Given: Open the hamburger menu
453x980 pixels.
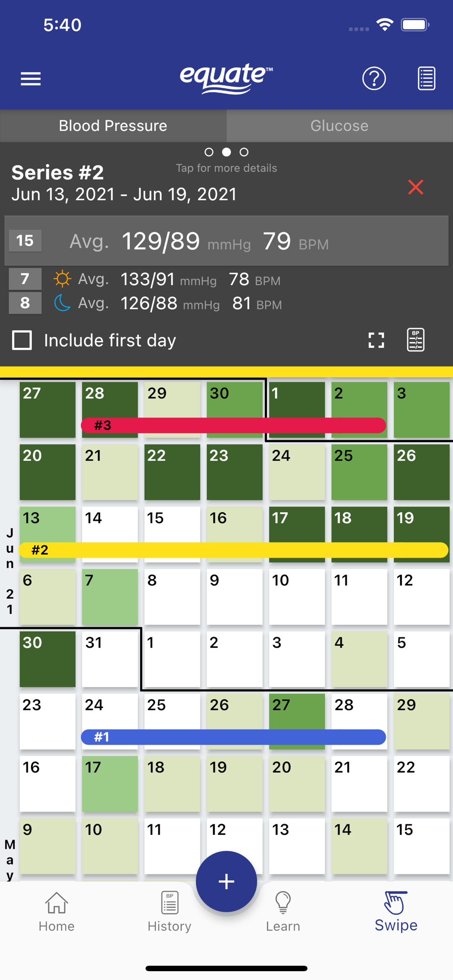Looking at the screenshot, I should [x=30, y=79].
